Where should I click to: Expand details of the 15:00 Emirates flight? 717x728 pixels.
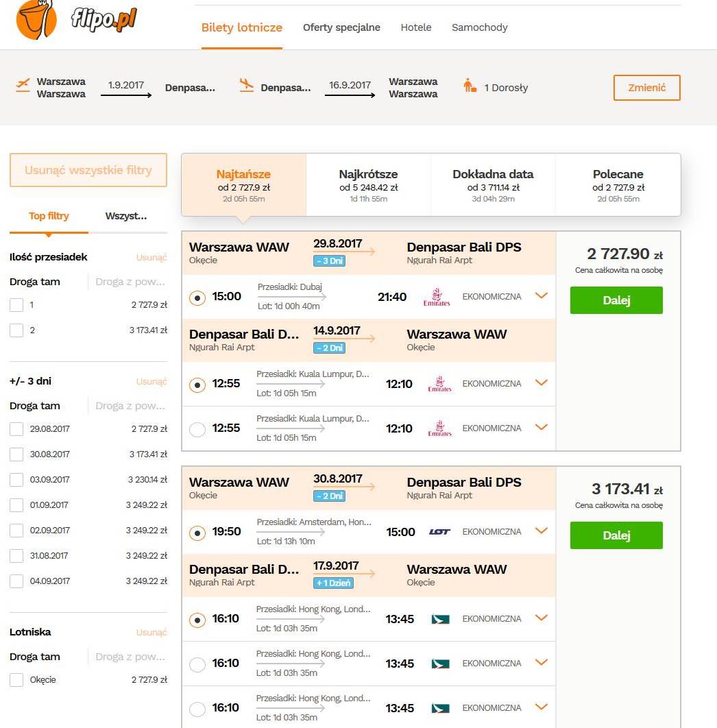pyautogui.click(x=542, y=295)
